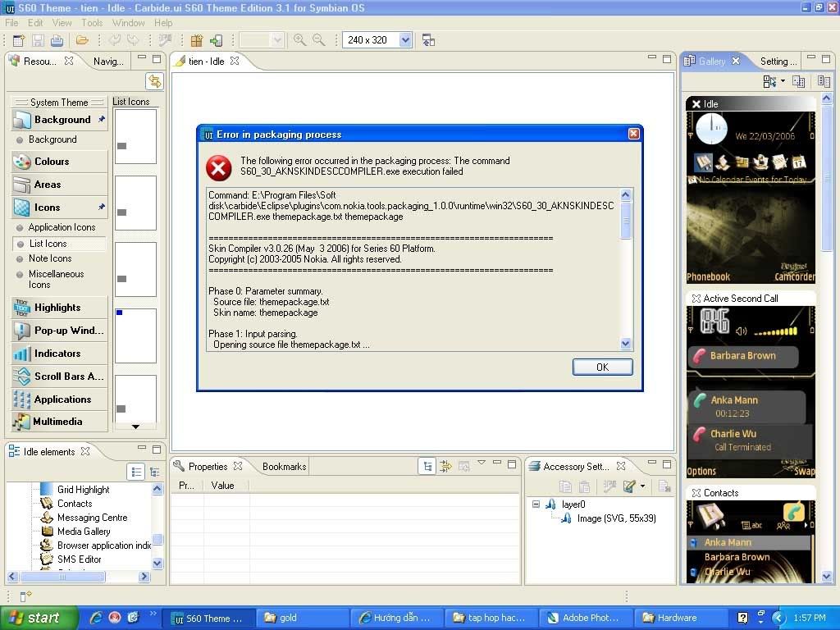This screenshot has height=630, width=840.
Task: Select the Application Icons radio item
Action: point(56,227)
